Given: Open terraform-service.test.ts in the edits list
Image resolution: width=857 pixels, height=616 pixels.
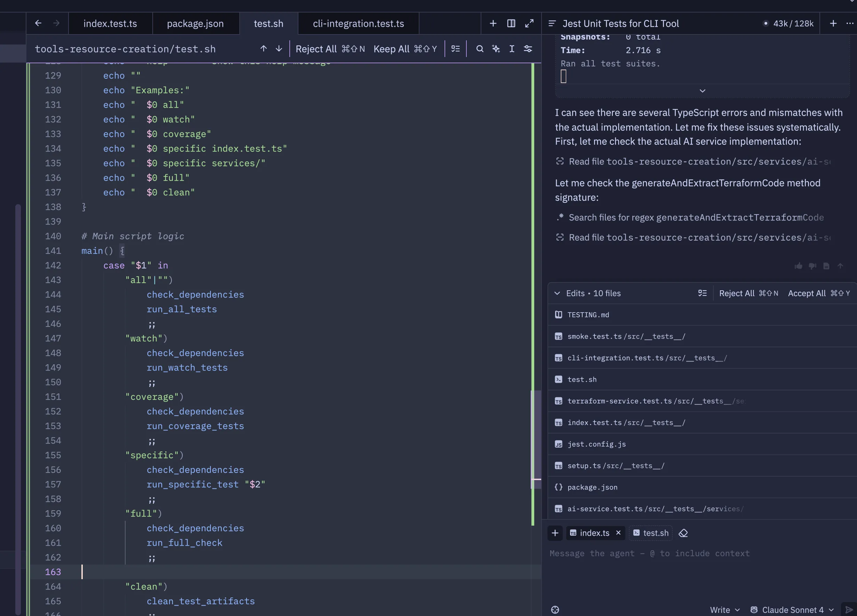Looking at the screenshot, I should (x=702, y=401).
